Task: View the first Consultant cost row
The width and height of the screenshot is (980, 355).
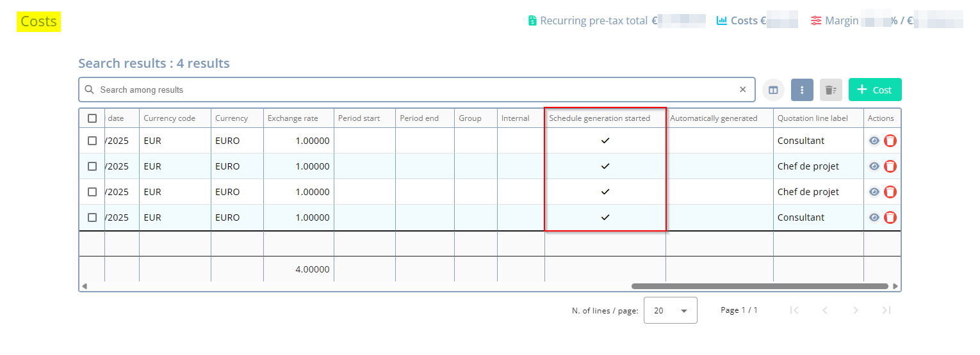Action: click(874, 141)
